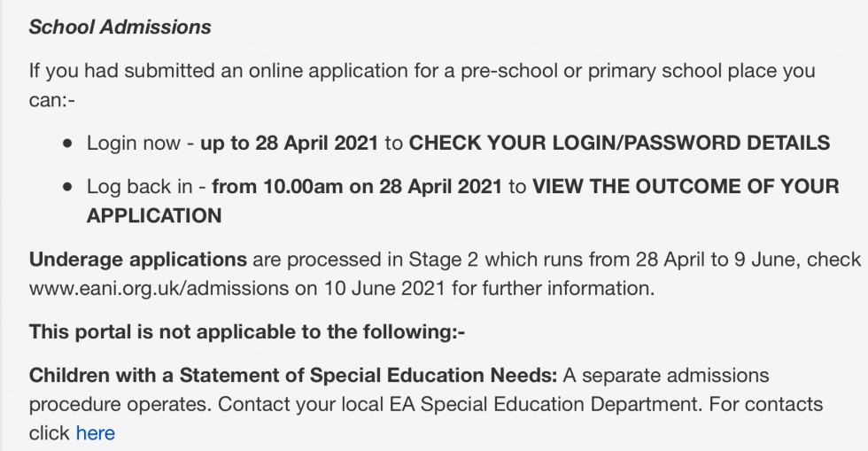
Task: Click the "can:-" text line
Action: 53,99
